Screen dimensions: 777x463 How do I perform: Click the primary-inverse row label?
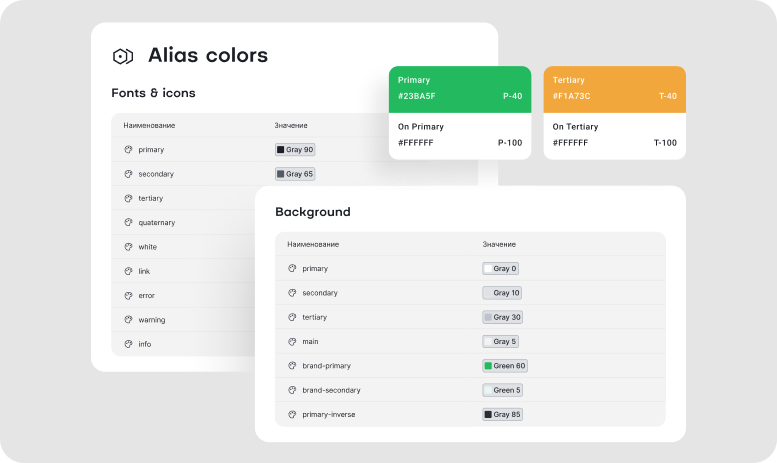click(x=329, y=414)
